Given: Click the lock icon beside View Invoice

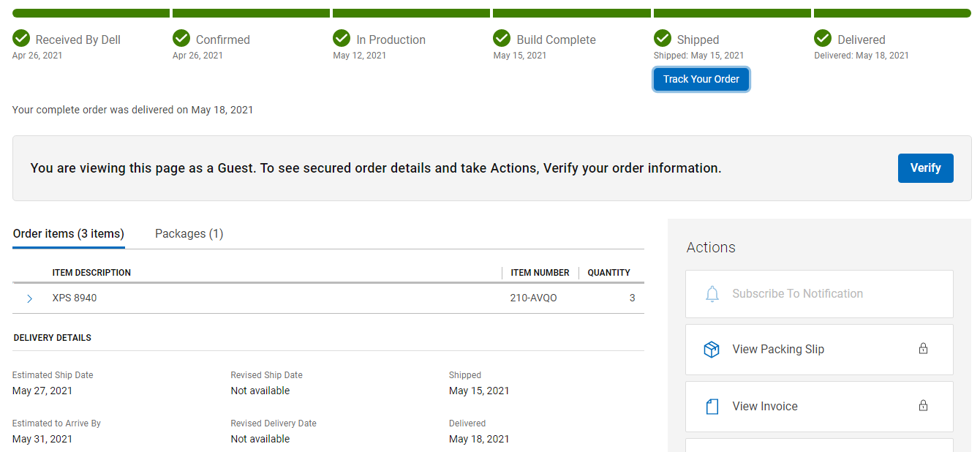Looking at the screenshot, I should coord(923,406).
